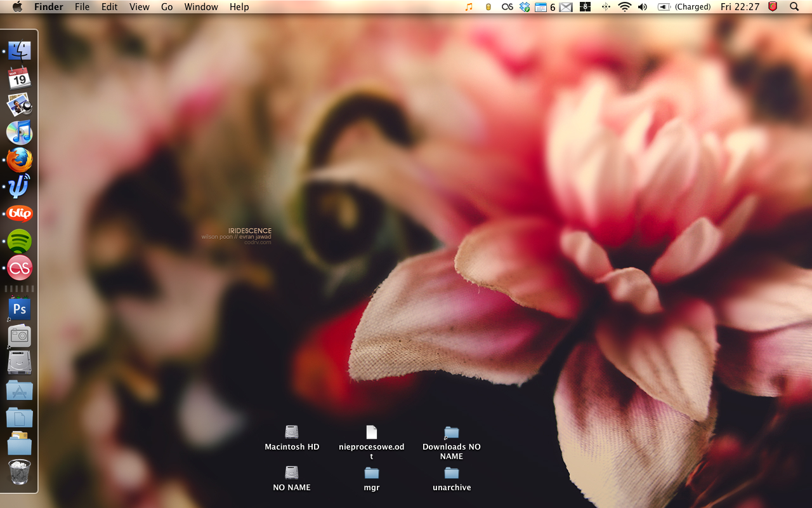
Task: Select the unarchive folder on desktop
Action: click(451, 473)
